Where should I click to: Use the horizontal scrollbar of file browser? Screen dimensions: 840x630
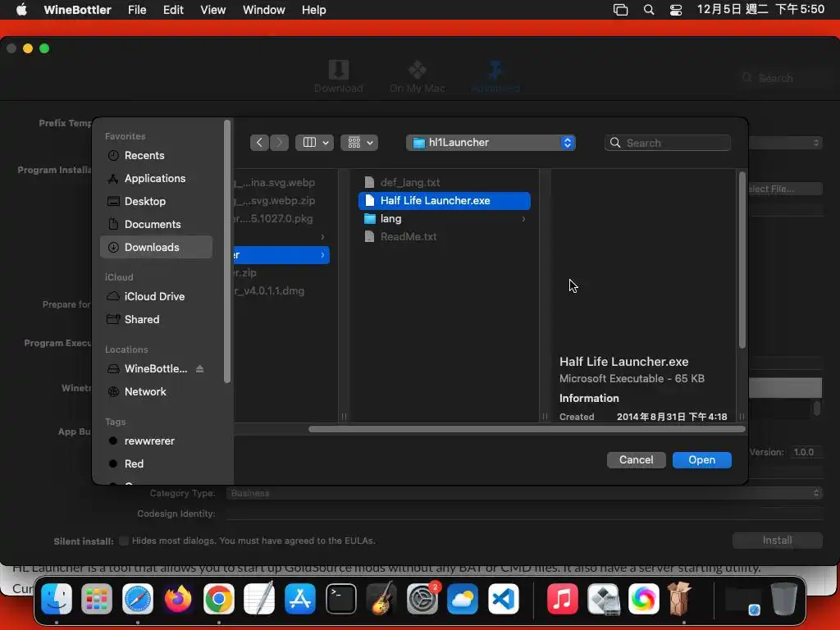527,429
